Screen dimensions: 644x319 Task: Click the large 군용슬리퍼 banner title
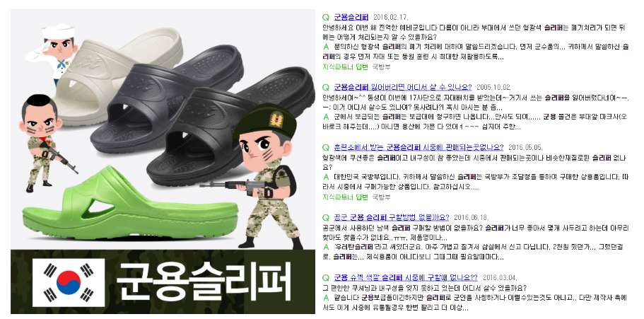coord(204,282)
